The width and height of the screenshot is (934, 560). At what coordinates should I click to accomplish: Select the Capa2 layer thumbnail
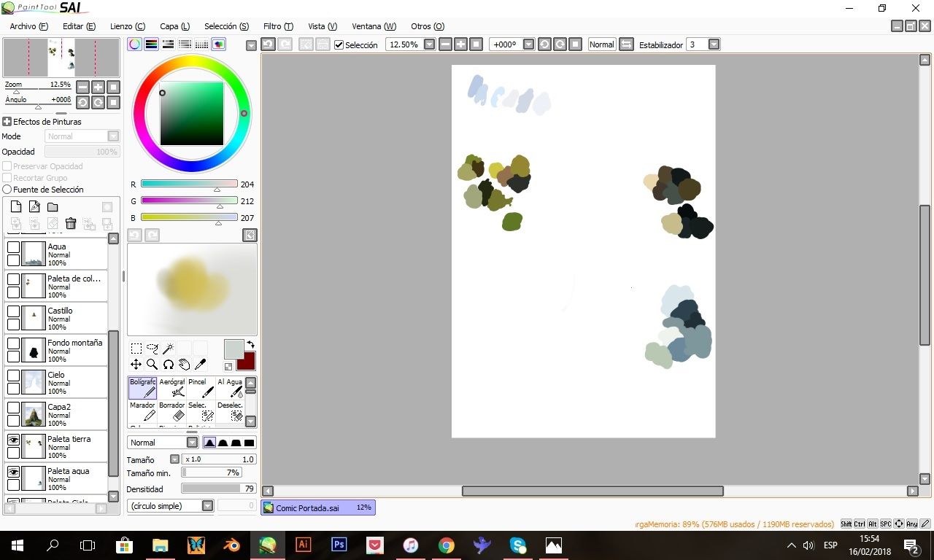pos(34,414)
